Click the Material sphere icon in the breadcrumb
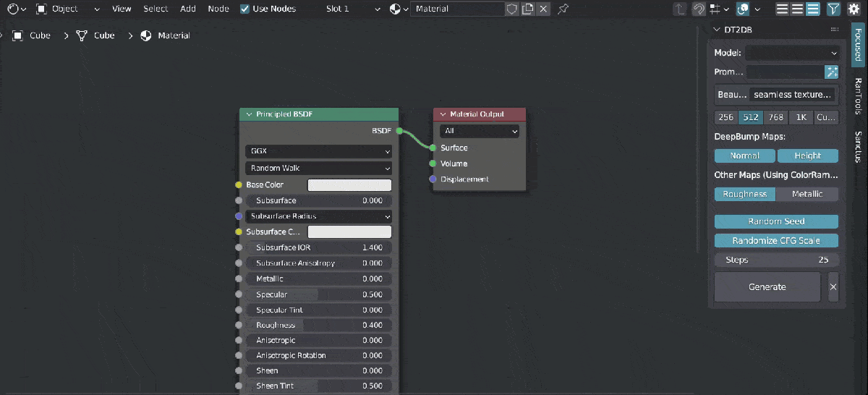This screenshot has height=395, width=868. click(x=145, y=35)
